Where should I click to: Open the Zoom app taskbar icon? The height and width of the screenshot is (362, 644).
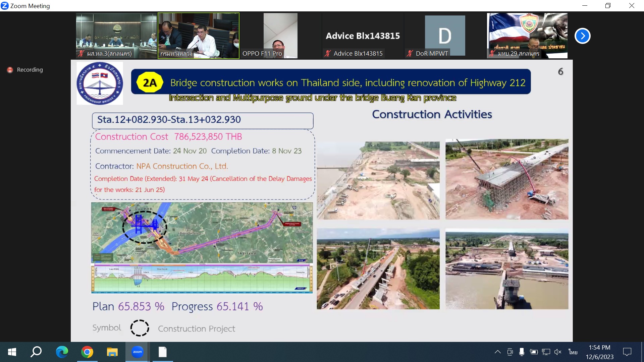tap(137, 352)
